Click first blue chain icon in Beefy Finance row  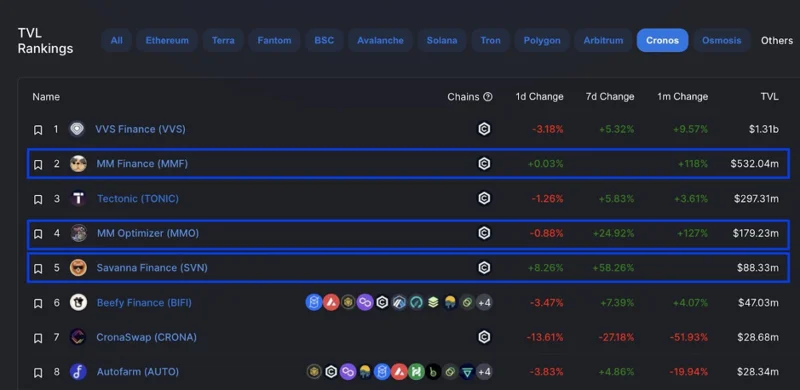click(314, 303)
